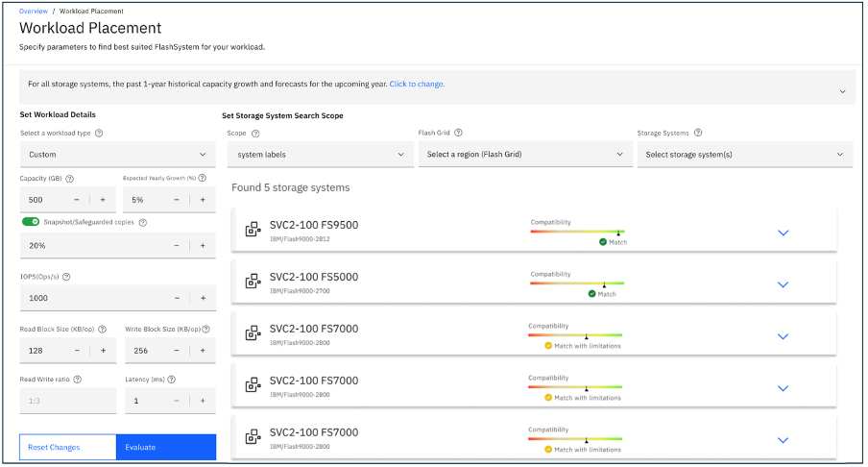Click the help icon next to Scope label
Image resolution: width=868 pixels, height=467 pixels.
tap(255, 134)
